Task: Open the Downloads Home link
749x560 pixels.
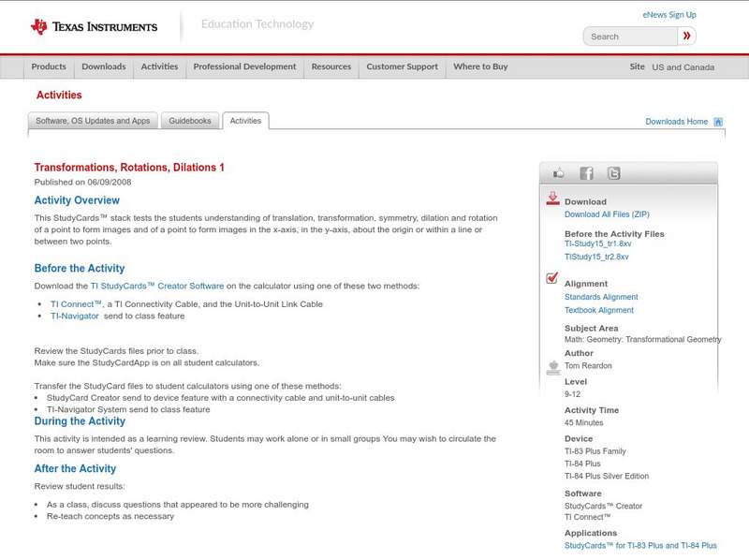Action: tap(676, 122)
